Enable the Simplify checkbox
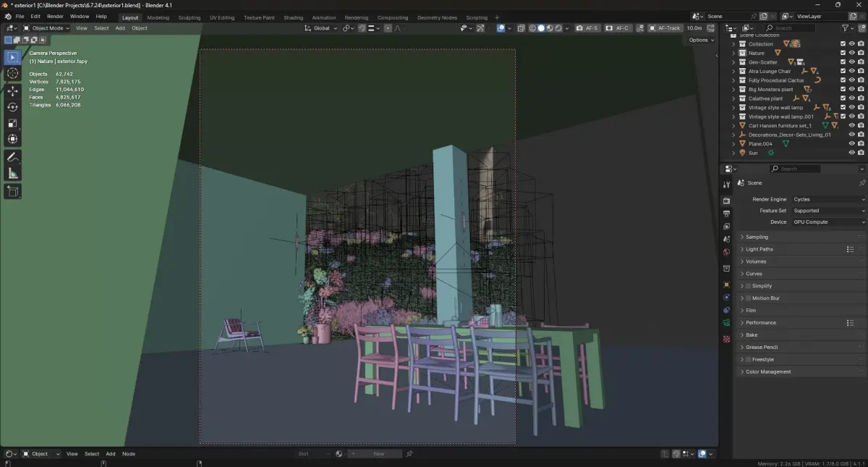Screen dimensions: 868x467 [x=748, y=286]
